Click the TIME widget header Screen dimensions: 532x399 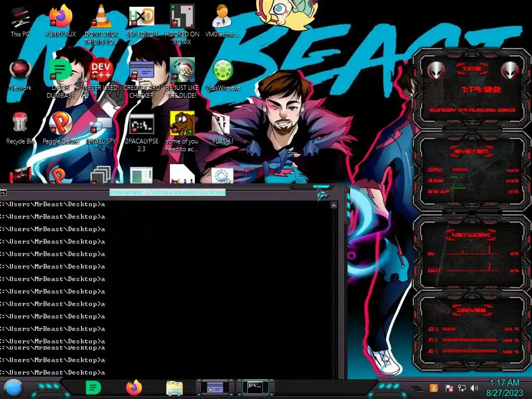coord(472,69)
